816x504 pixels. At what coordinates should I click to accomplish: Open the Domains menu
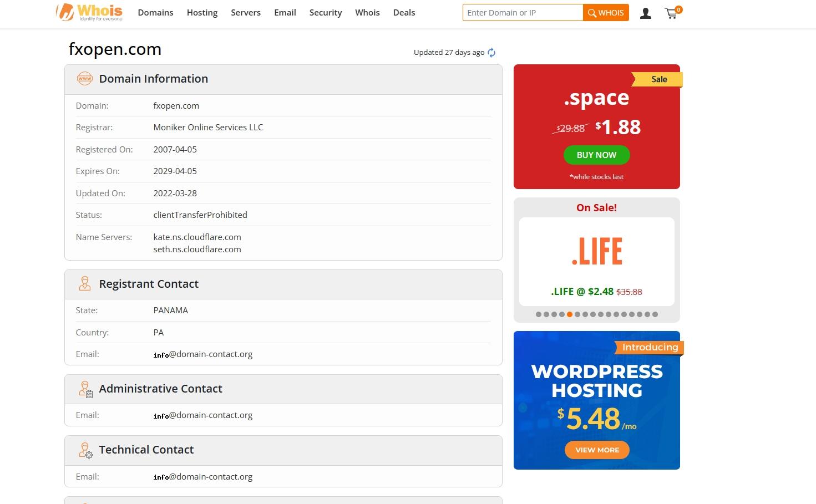[x=155, y=12]
